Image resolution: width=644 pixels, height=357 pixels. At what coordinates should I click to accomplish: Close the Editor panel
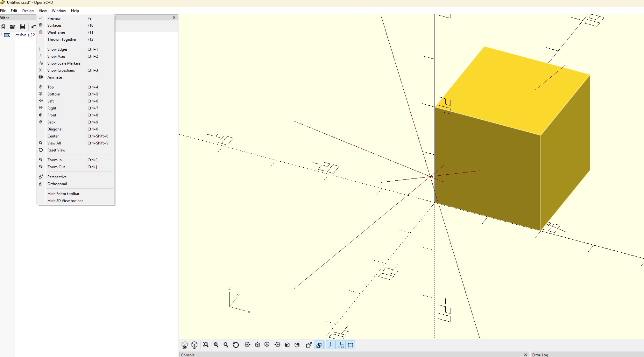pyautogui.click(x=174, y=17)
